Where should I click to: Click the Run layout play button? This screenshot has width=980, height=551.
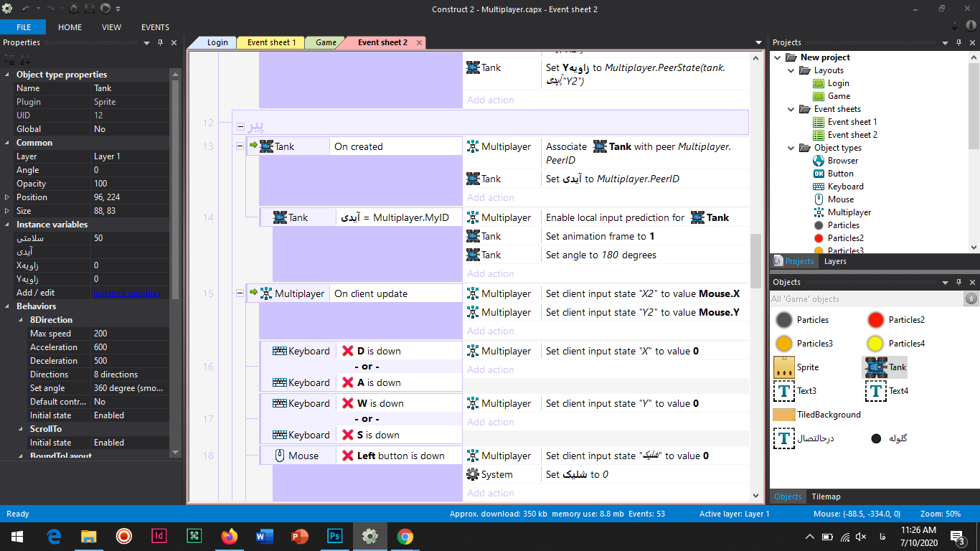tap(105, 9)
